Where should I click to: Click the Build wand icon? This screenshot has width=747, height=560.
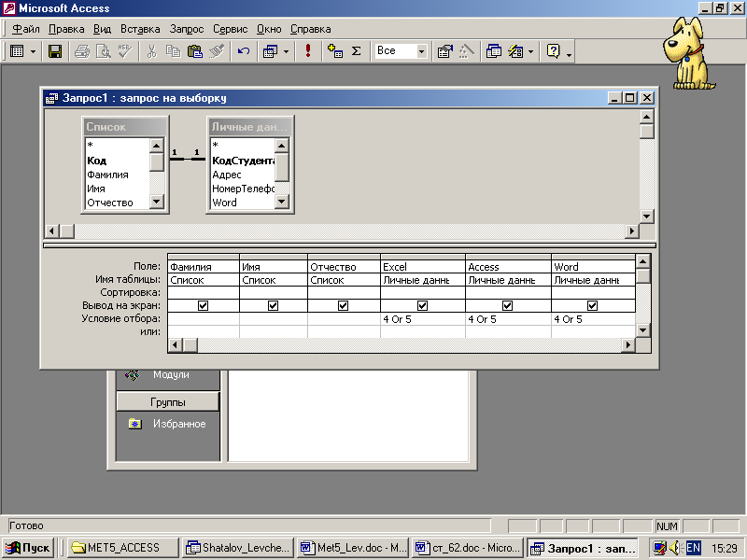tap(466, 51)
